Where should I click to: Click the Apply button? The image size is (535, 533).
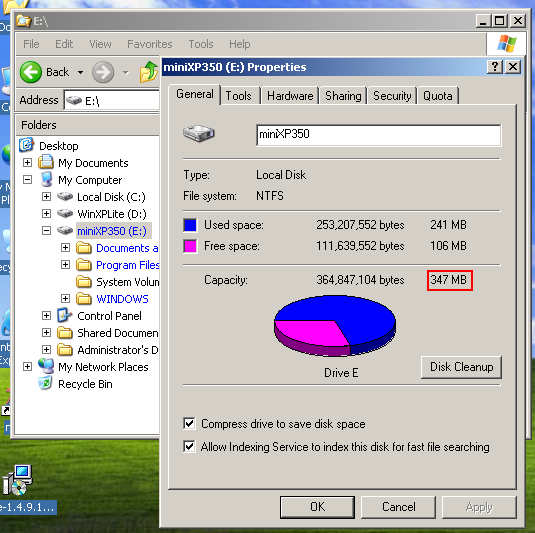(x=479, y=507)
